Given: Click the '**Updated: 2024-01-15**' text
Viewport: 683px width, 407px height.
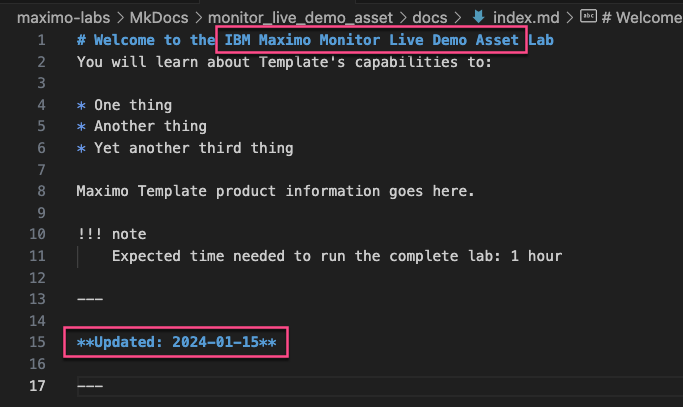Looking at the screenshot, I should (x=176, y=342).
